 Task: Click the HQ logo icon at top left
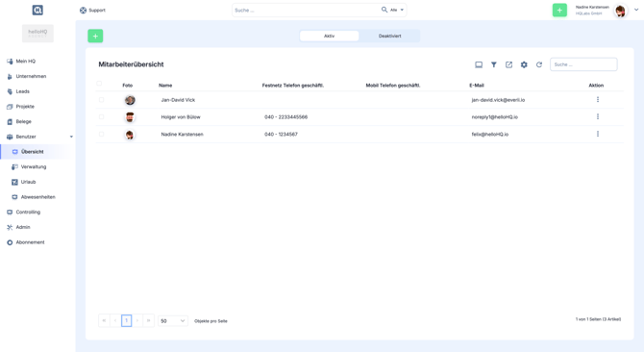(x=37, y=10)
